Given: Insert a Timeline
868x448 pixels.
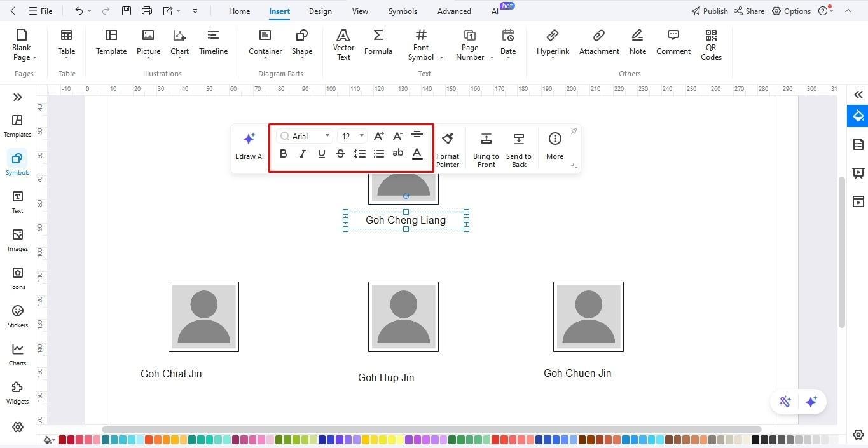Looking at the screenshot, I should 213,43.
